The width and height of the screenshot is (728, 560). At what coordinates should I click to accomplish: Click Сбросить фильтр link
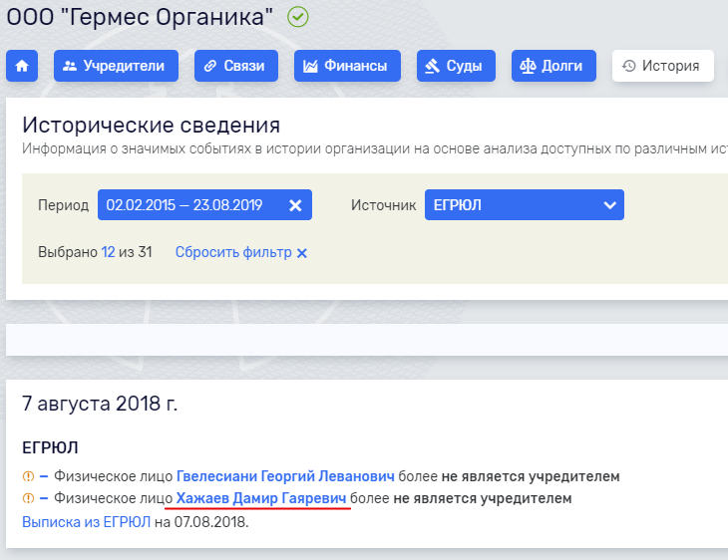[x=241, y=252]
